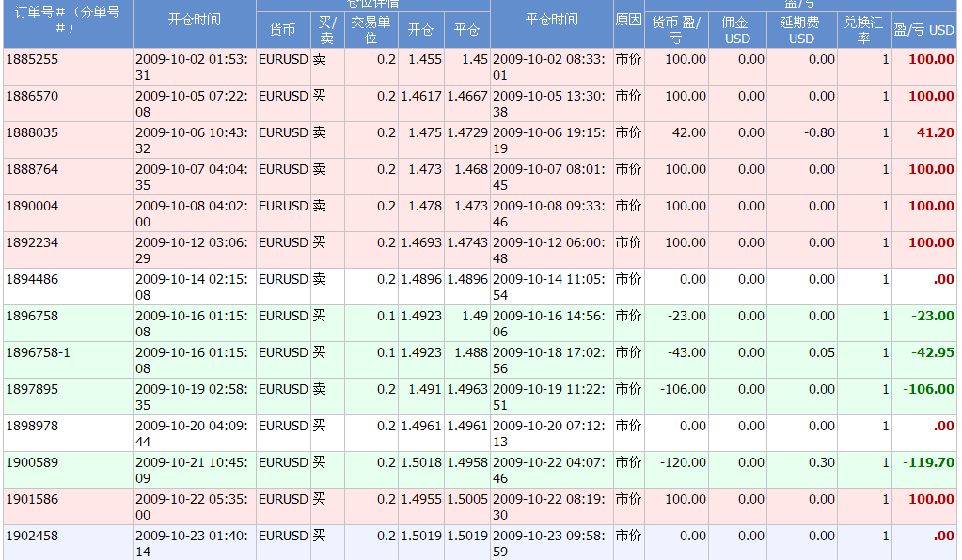Click open price 1.4617

[421, 96]
